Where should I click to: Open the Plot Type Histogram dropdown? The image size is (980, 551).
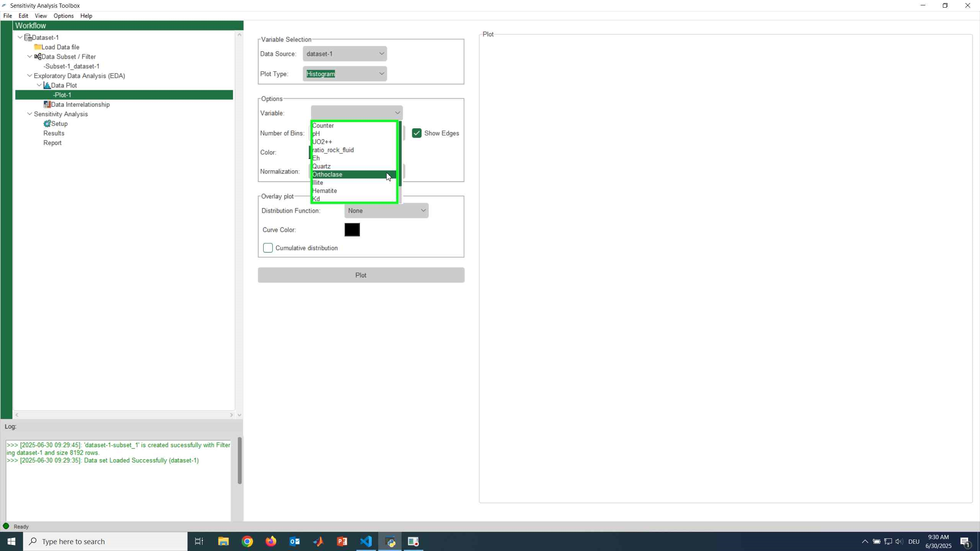click(x=345, y=74)
